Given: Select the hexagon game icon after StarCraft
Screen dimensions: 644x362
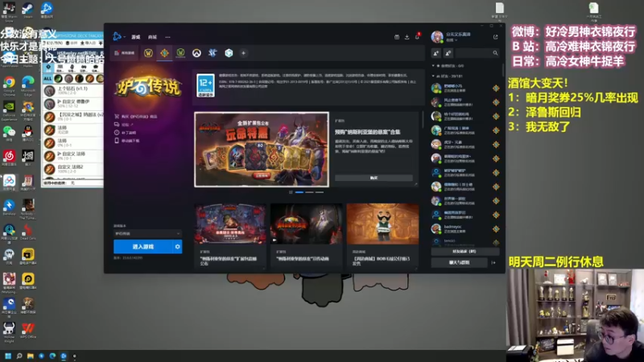Looking at the screenshot, I should pyautogui.click(x=229, y=53).
